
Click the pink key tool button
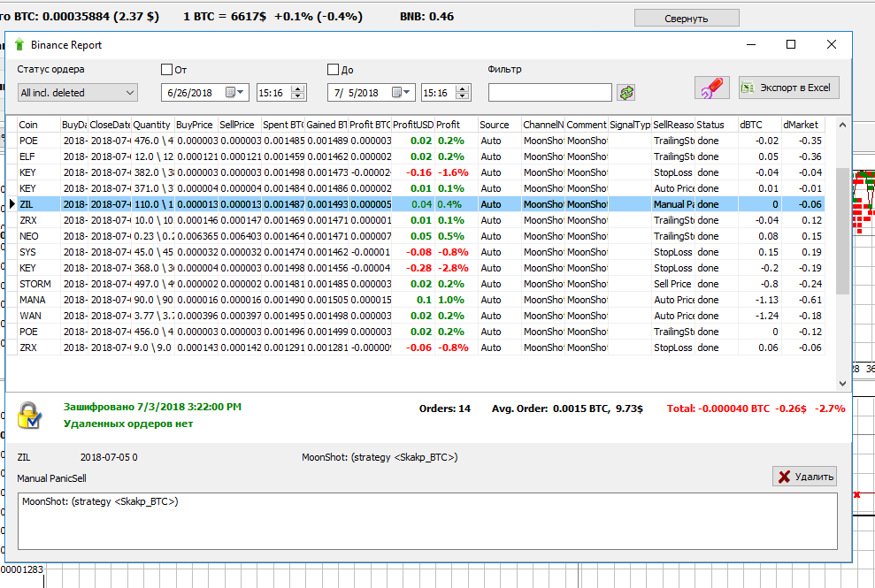coord(712,88)
